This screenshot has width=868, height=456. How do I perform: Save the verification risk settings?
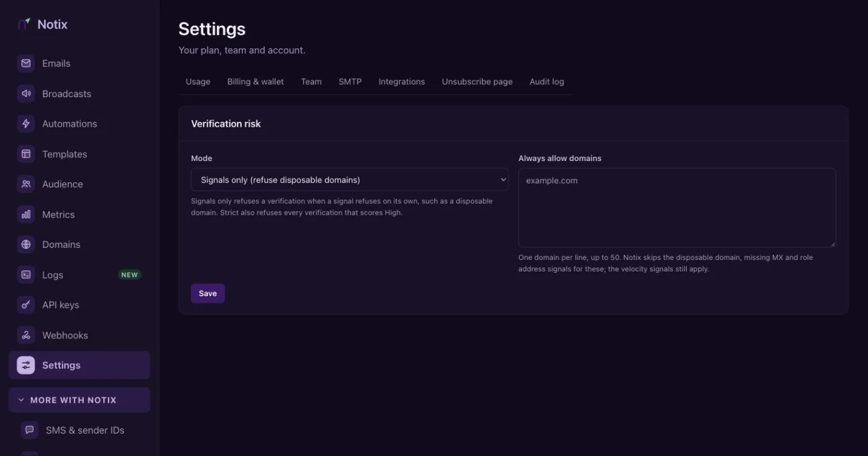click(x=208, y=293)
